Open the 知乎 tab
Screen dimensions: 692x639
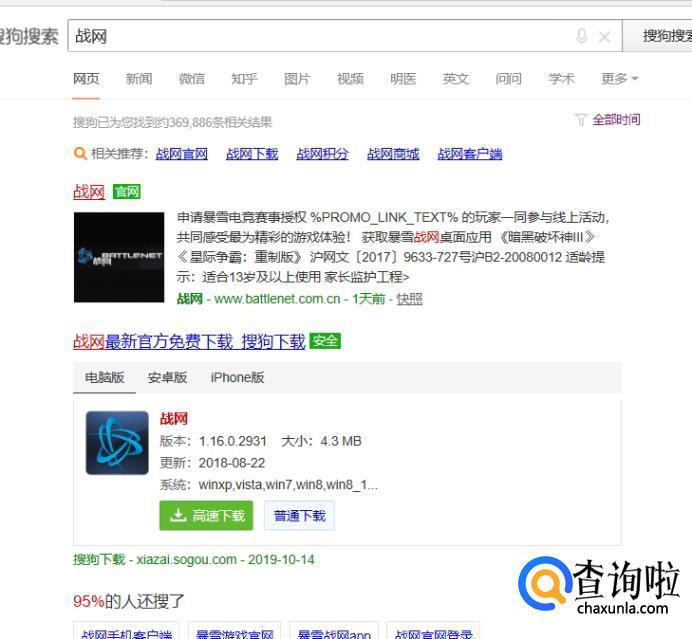[x=244, y=79]
